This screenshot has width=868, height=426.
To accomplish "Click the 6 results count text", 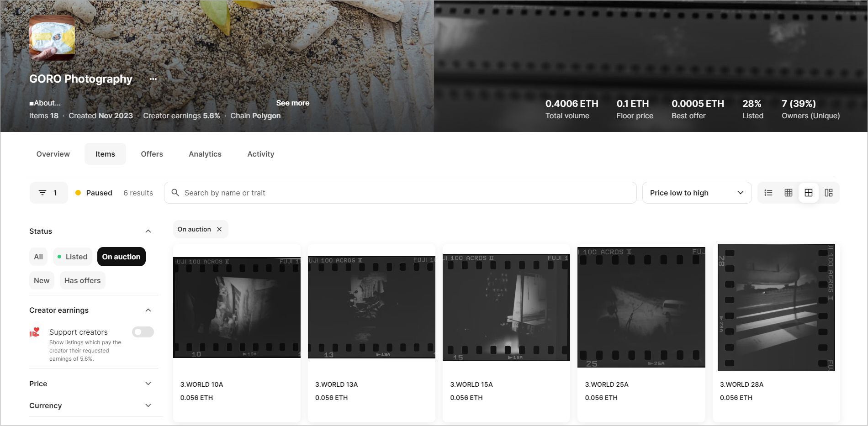I will 138,193.
